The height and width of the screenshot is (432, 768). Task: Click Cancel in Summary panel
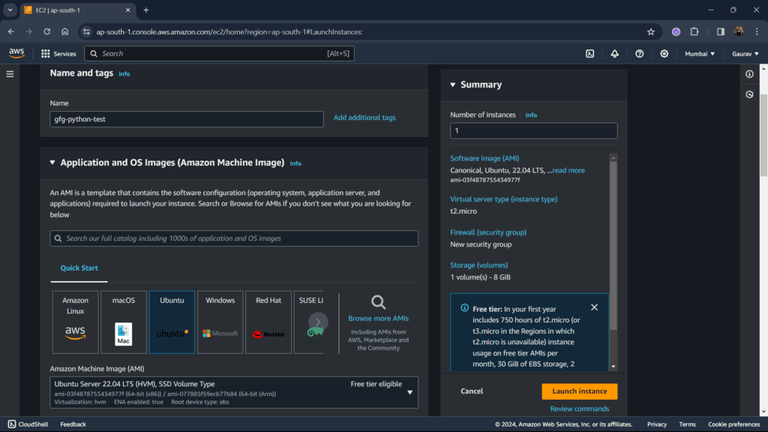click(472, 391)
